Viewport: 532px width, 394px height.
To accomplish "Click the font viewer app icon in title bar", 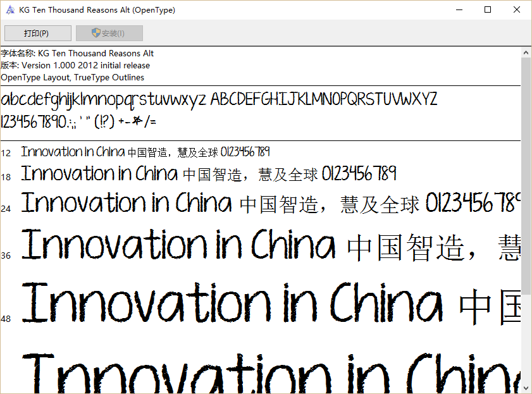I will tap(10, 10).
